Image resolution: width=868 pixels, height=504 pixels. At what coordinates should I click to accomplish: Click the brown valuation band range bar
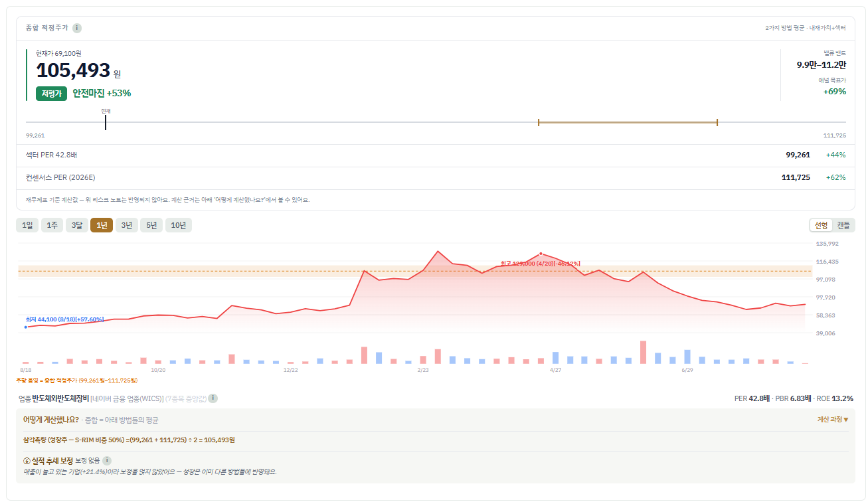pos(628,122)
